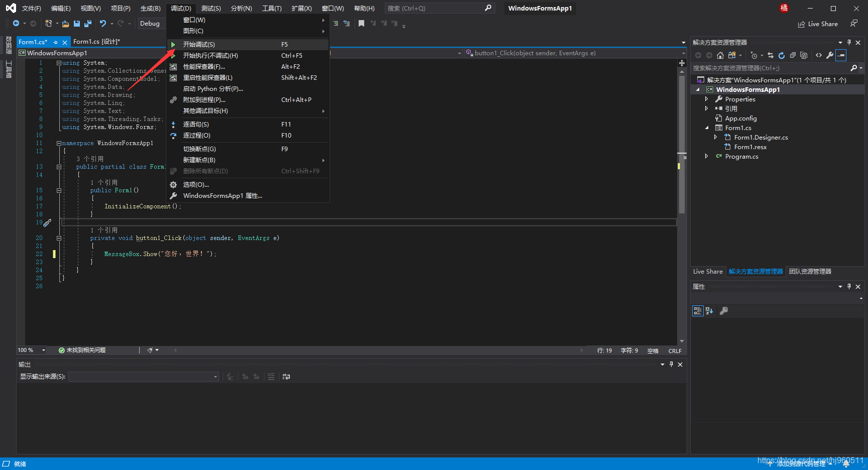This screenshot has height=470, width=868.
Task: Click the navigate backward arrow in the toolbar
Action: [16, 24]
